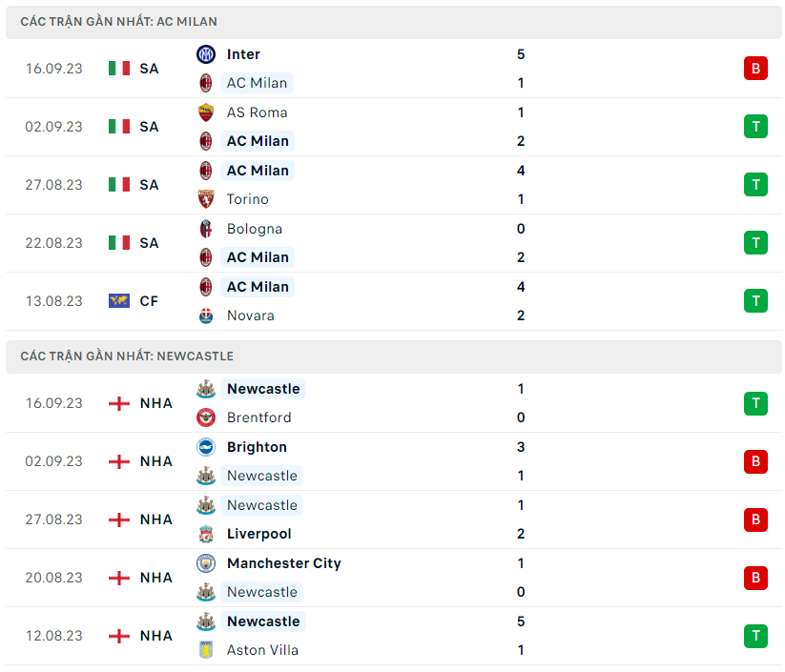The width and height of the screenshot is (785, 672).
Task: Click the Liverpool club crest icon
Action: (206, 534)
